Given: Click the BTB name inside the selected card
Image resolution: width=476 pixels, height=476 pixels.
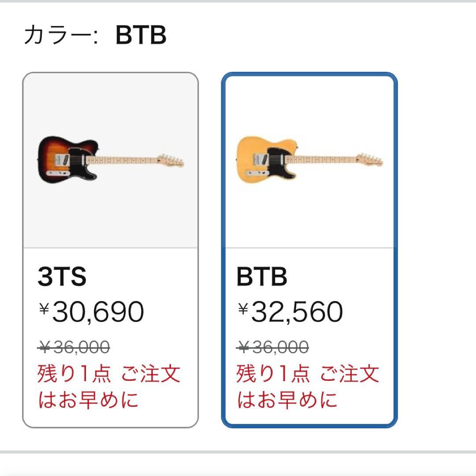Looking at the screenshot, I should click(x=262, y=277).
